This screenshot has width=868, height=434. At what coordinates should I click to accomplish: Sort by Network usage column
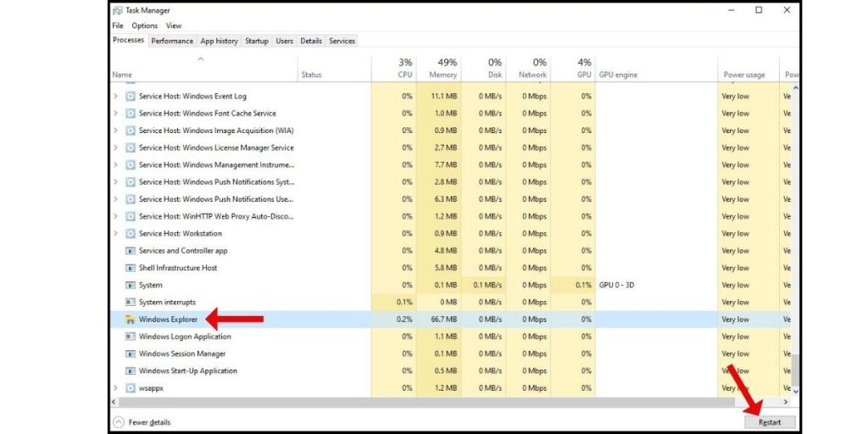click(x=528, y=69)
